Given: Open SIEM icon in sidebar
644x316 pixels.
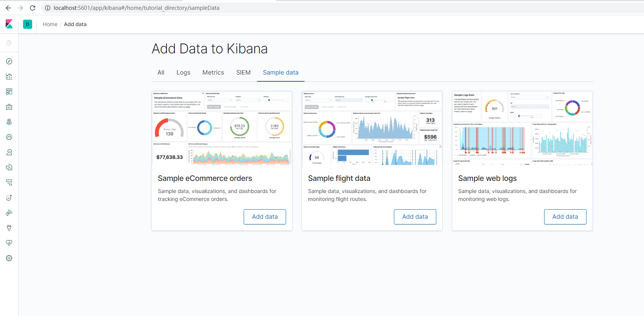Looking at the screenshot, I should [9, 213].
